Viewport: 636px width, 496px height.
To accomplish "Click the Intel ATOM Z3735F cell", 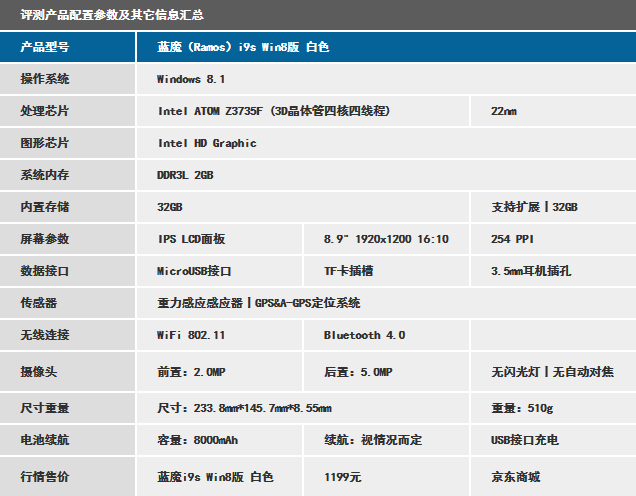I will coord(303,111).
